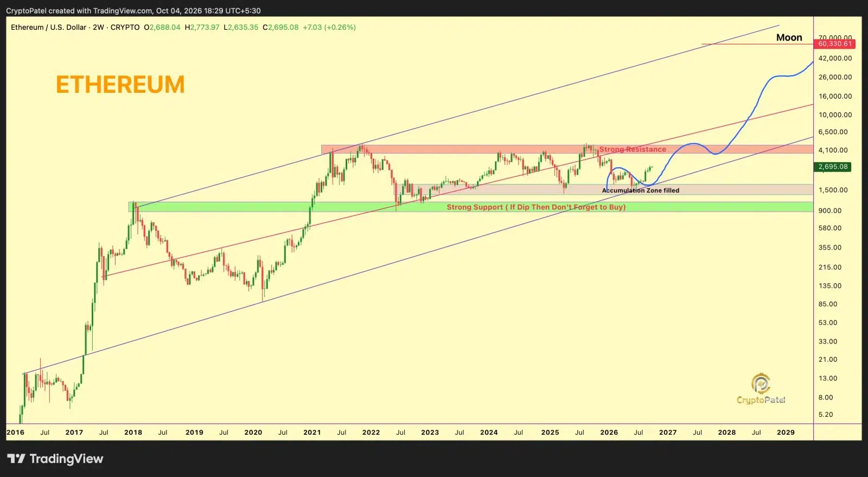Click the 2029 year on the time axis

(786, 433)
